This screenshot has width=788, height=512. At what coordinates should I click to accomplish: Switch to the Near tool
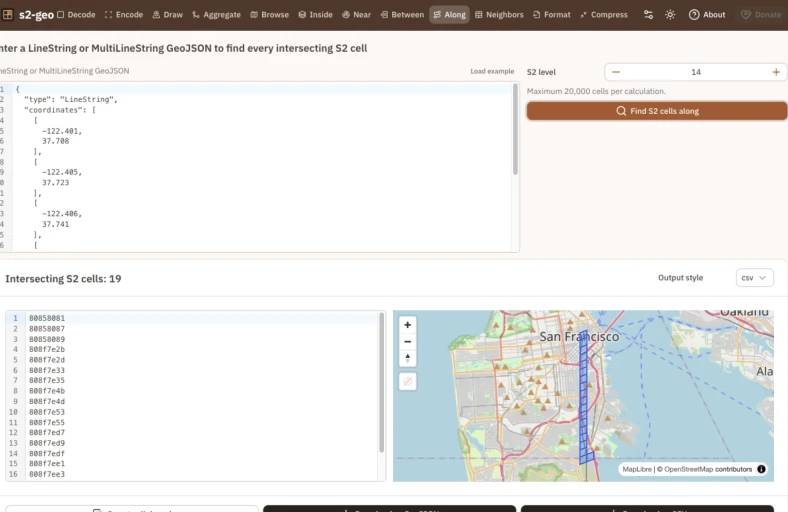[356, 15]
